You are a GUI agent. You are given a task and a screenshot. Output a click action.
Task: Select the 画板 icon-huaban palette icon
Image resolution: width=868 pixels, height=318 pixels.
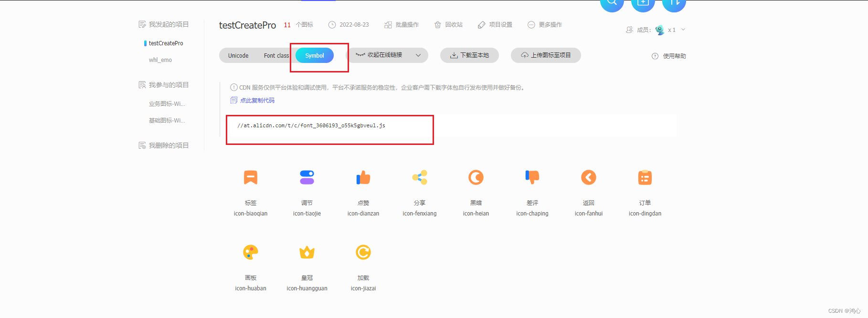coord(251,252)
